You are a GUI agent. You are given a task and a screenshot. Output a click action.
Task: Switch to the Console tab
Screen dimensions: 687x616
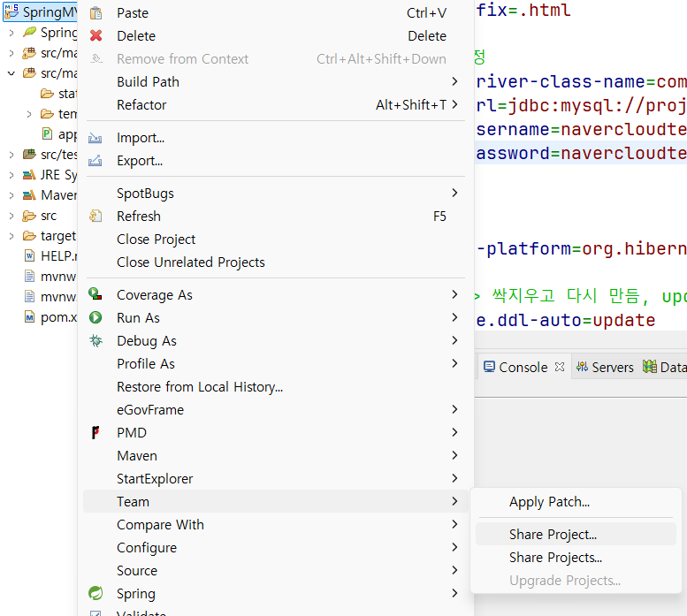(523, 367)
